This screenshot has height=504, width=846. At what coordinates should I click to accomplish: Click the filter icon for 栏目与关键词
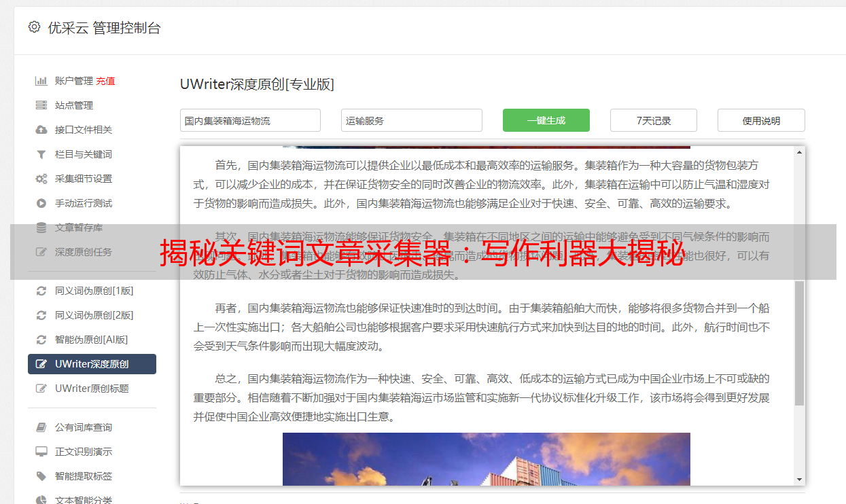pos(41,154)
